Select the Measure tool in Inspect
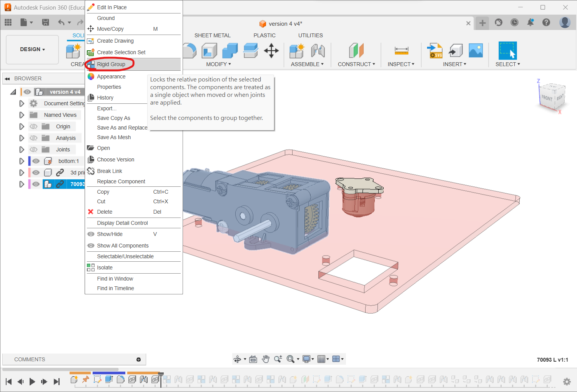The height and width of the screenshot is (392, 577). (401, 50)
